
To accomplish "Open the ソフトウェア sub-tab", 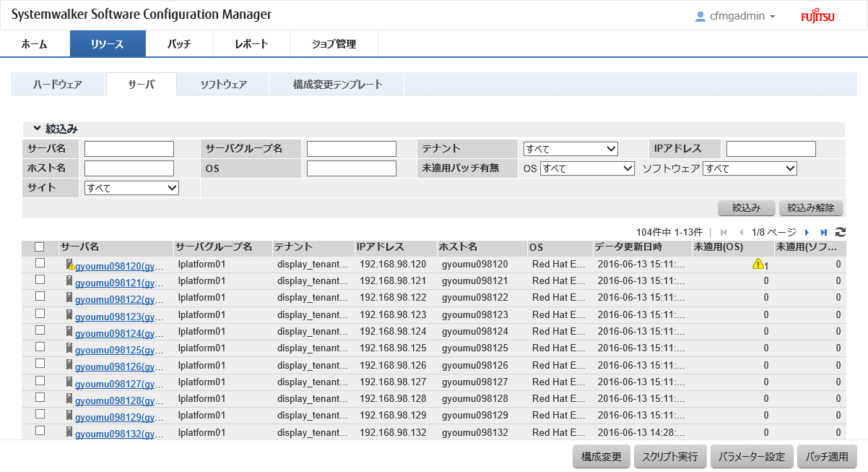I will pyautogui.click(x=223, y=85).
